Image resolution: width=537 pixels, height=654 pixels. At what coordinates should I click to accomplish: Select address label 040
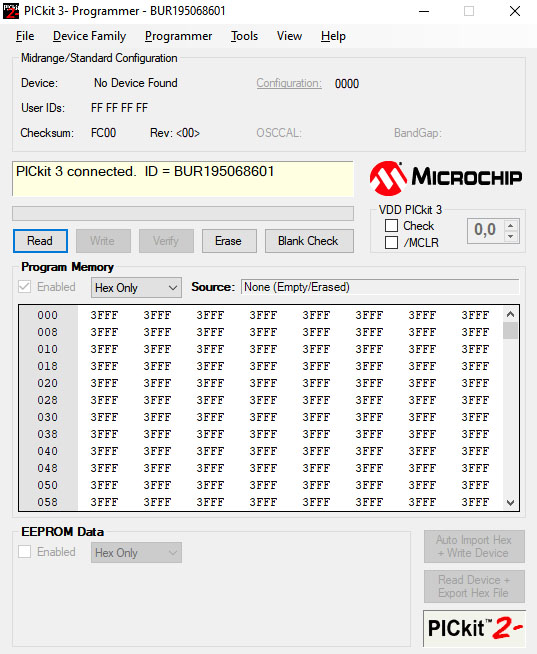pos(48,451)
